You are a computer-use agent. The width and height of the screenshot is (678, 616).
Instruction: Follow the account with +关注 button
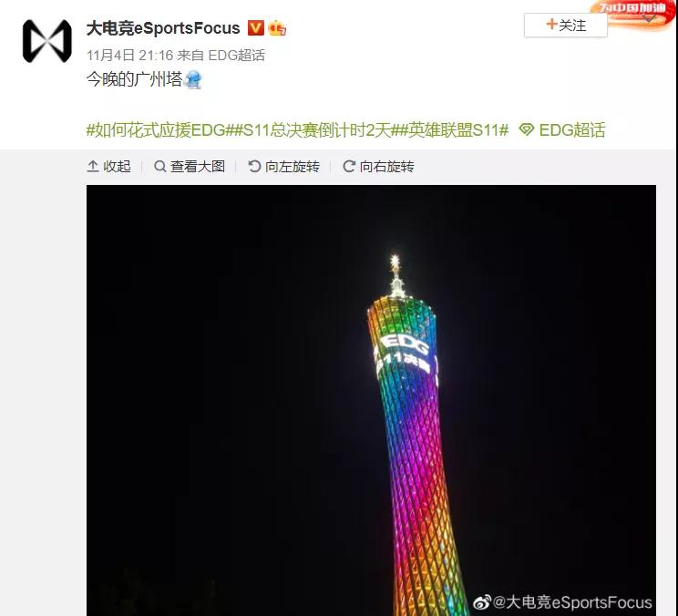[566, 26]
